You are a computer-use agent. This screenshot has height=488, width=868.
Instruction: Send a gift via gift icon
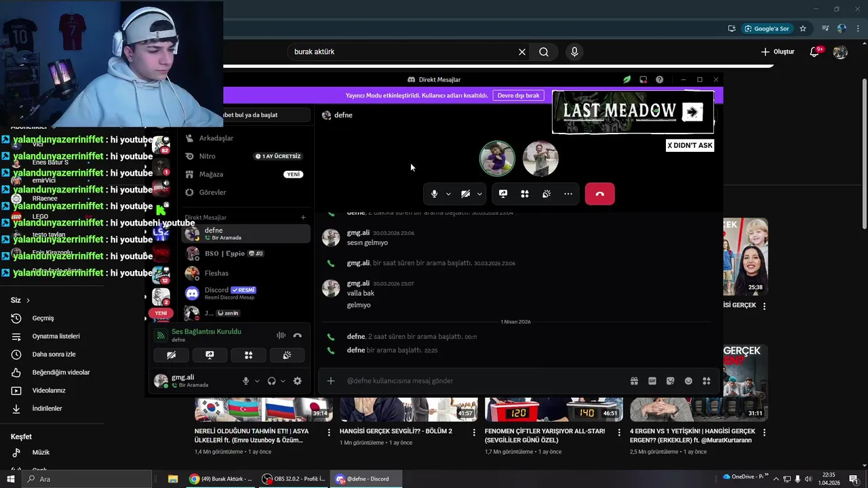point(634,381)
